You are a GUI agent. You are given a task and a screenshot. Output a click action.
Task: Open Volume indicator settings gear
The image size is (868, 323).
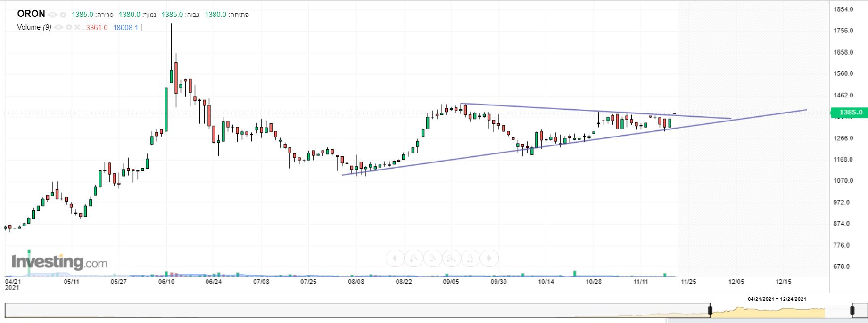point(69,28)
